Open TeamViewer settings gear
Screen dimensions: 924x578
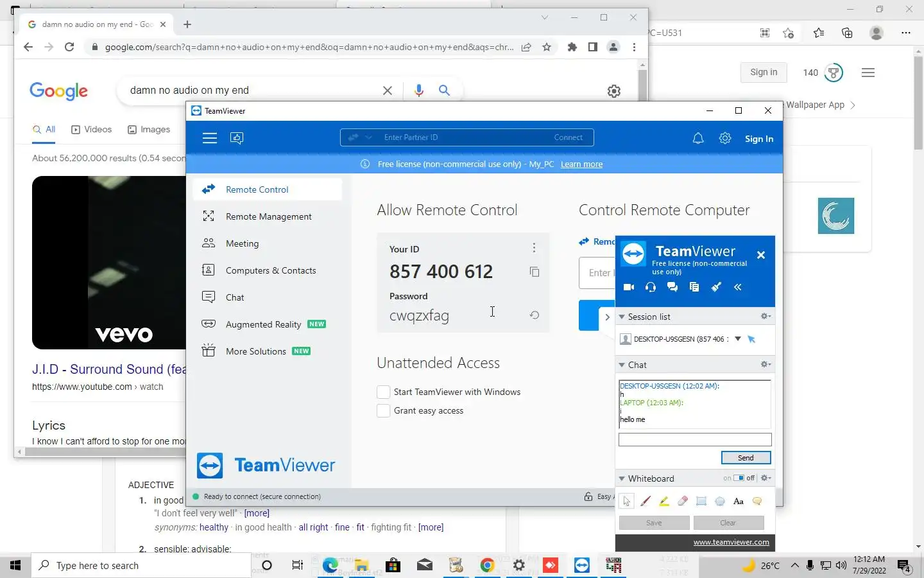pos(725,138)
